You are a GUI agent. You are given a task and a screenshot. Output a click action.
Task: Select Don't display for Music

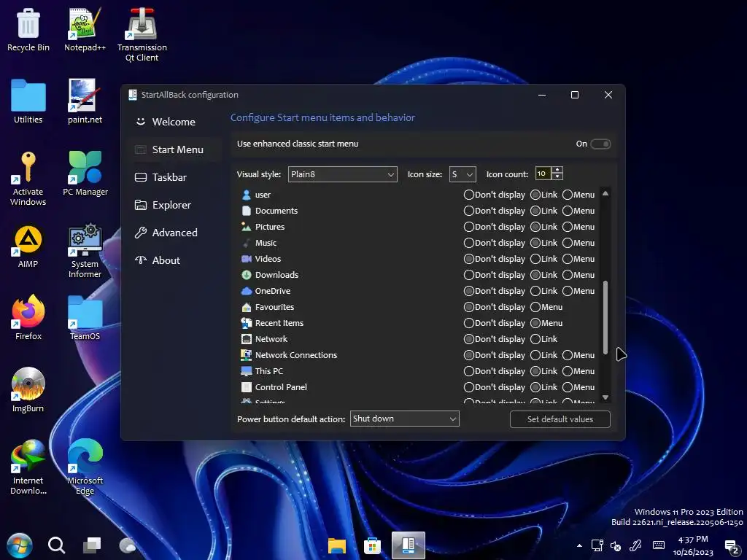(495, 243)
